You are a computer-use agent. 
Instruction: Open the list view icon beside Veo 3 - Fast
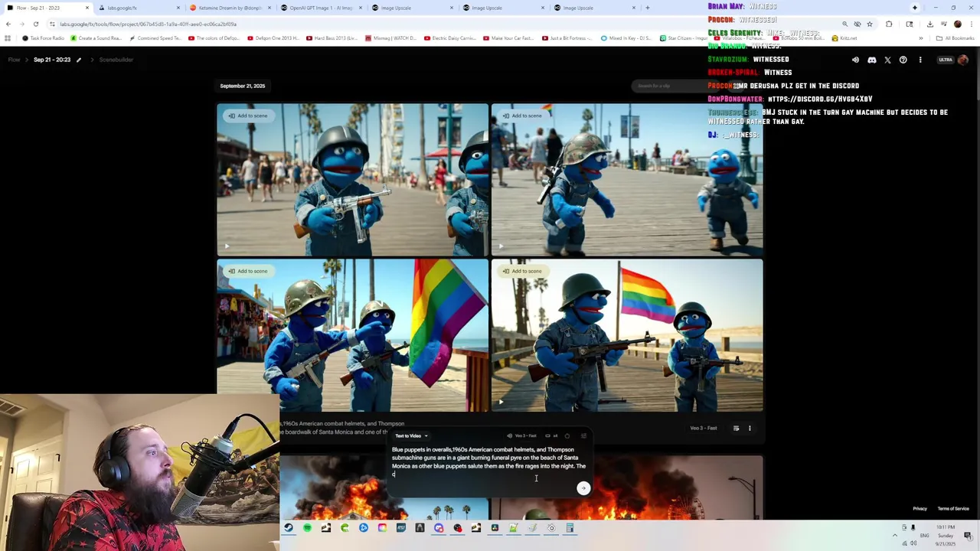736,429
